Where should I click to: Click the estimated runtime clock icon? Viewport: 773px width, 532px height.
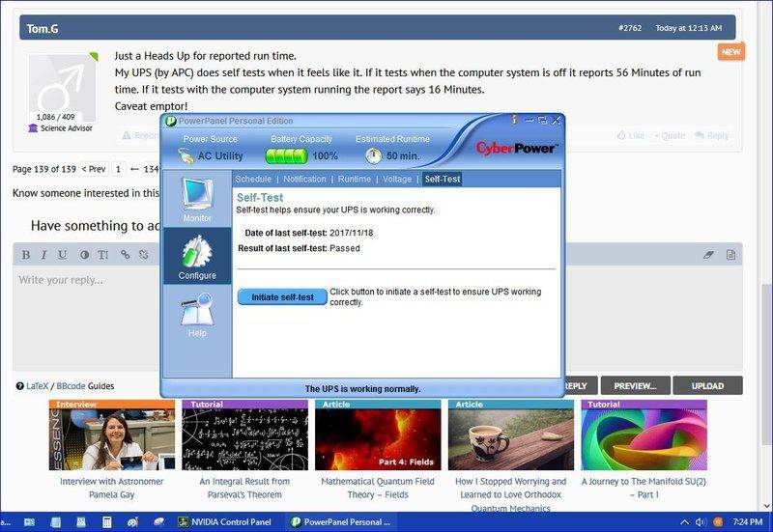click(x=374, y=156)
